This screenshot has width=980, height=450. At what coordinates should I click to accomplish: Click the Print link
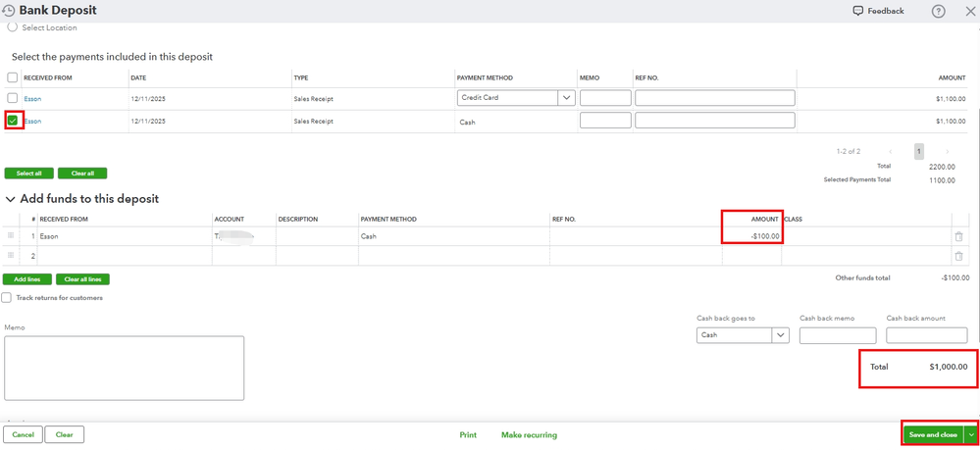pos(468,435)
